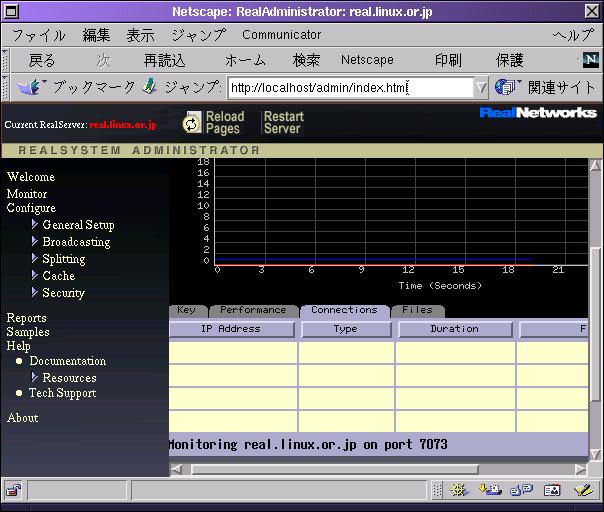Image resolution: width=604 pixels, height=512 pixels.
Task: Open the Welcome page link
Action: pyautogui.click(x=31, y=177)
